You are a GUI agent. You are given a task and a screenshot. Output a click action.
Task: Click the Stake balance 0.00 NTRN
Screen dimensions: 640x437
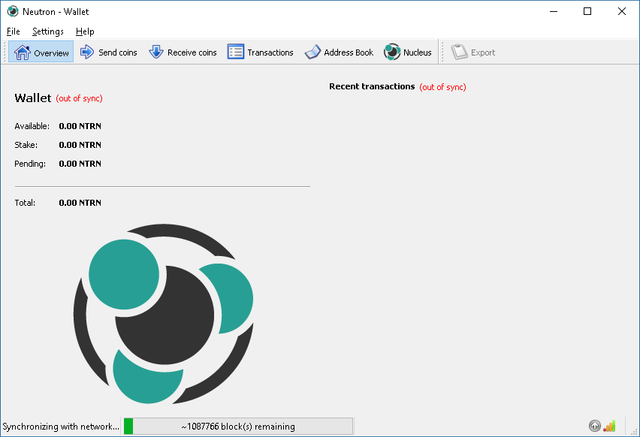click(x=80, y=145)
